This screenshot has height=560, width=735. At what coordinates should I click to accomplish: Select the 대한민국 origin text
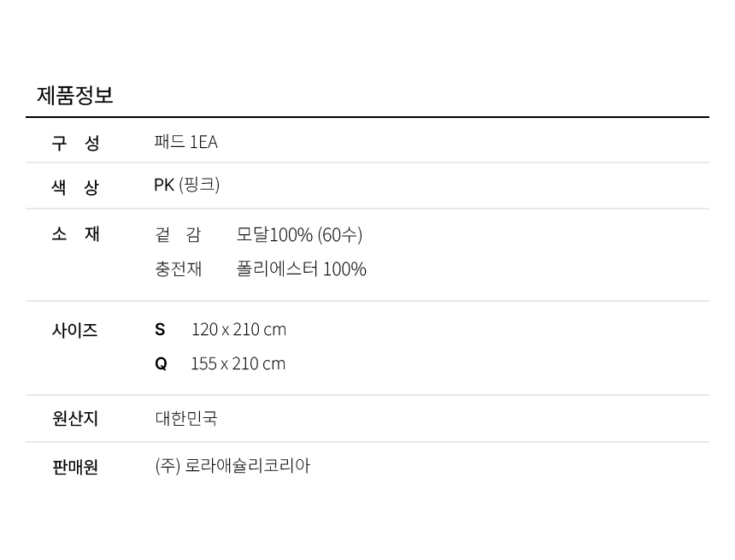pos(186,418)
